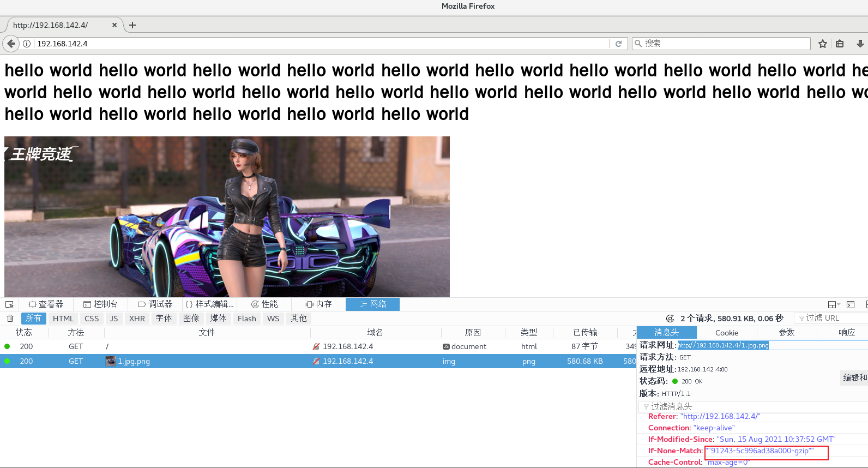Image resolution: width=868 pixels, height=468 pixels.
Task: Click the insecure lock icon in the 1.jpg.png row
Action: tap(316, 361)
